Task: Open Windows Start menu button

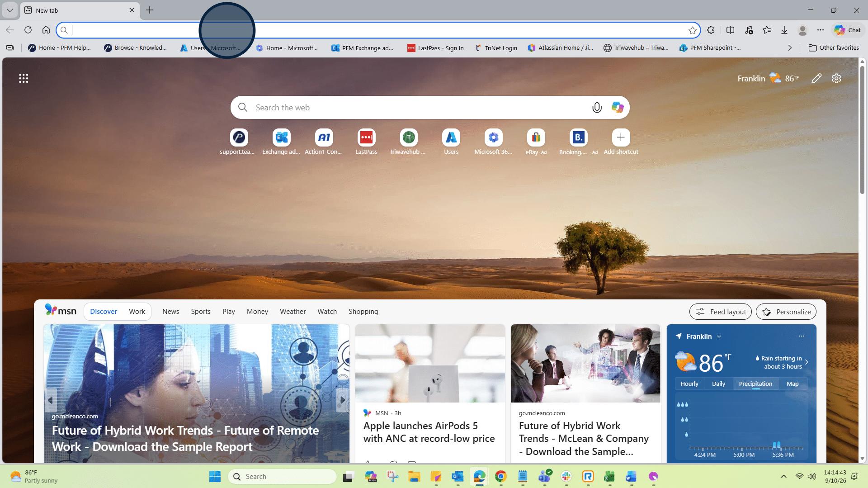Action: click(x=215, y=476)
